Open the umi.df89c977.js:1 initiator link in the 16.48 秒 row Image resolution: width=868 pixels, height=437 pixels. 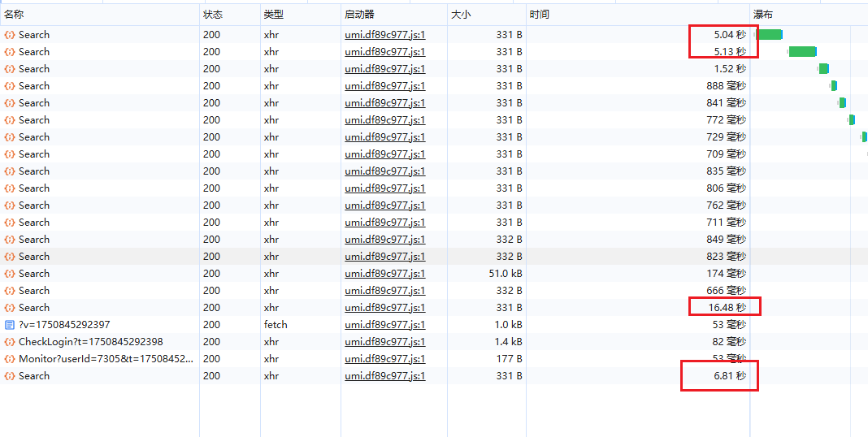pyautogui.click(x=384, y=308)
